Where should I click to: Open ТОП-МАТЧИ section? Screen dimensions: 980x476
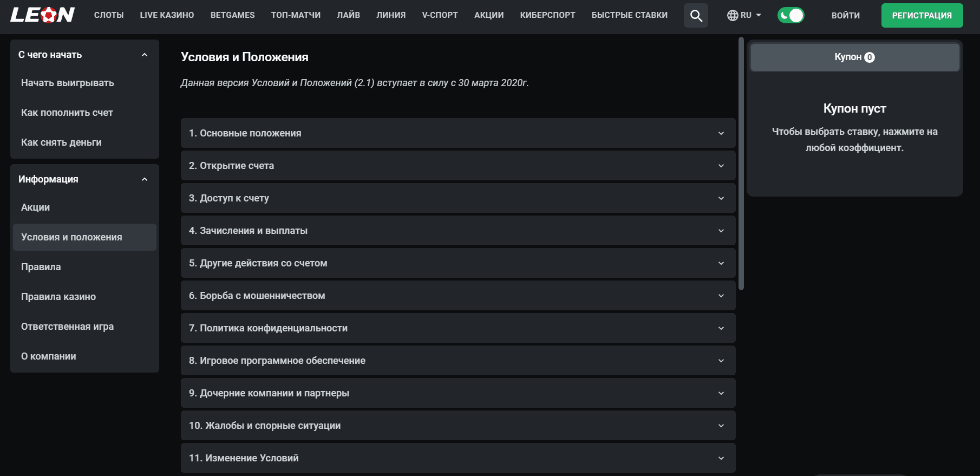(296, 15)
